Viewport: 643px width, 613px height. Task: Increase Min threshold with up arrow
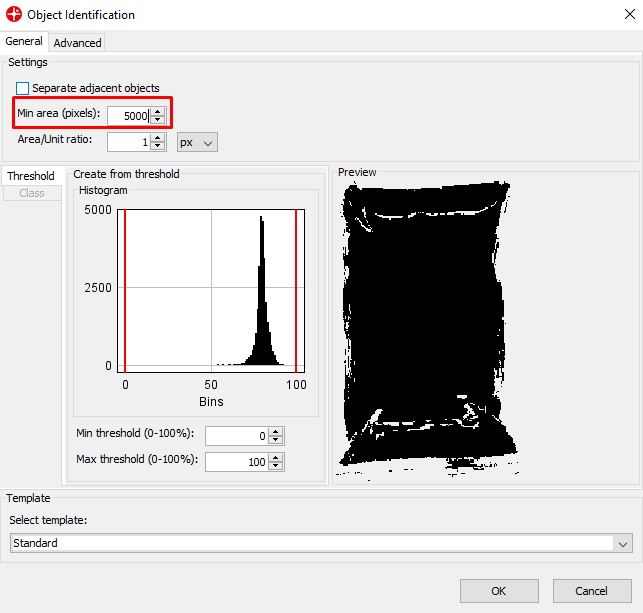277,431
